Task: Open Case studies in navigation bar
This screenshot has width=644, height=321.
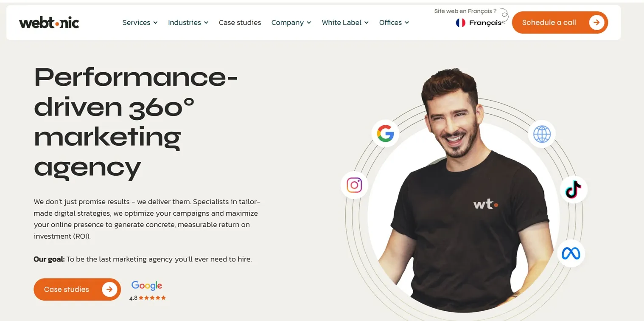Action: (x=240, y=23)
